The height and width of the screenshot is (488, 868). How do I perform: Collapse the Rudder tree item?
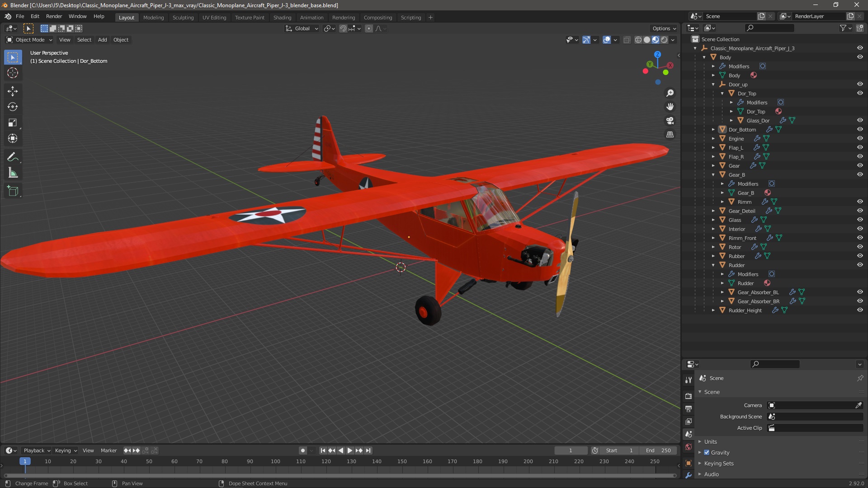click(x=713, y=265)
